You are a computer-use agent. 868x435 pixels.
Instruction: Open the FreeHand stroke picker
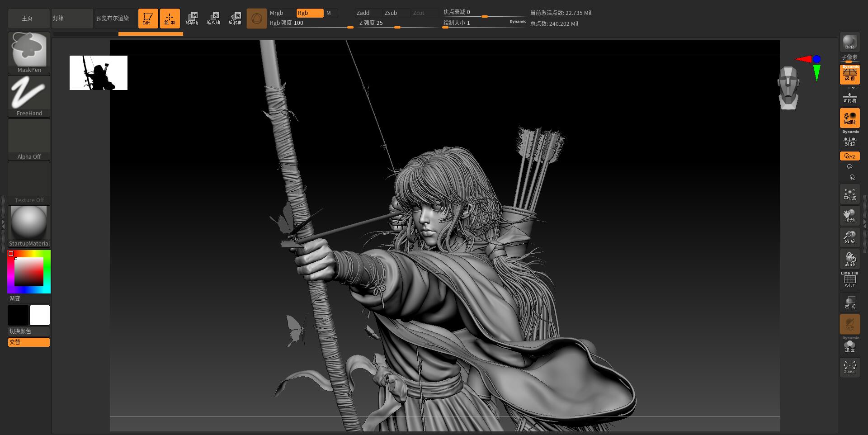tap(29, 96)
